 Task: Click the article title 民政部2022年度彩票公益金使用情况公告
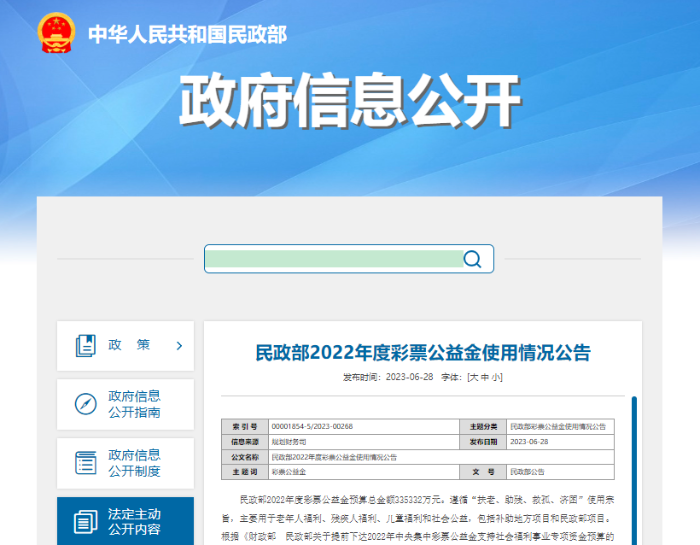[423, 353]
